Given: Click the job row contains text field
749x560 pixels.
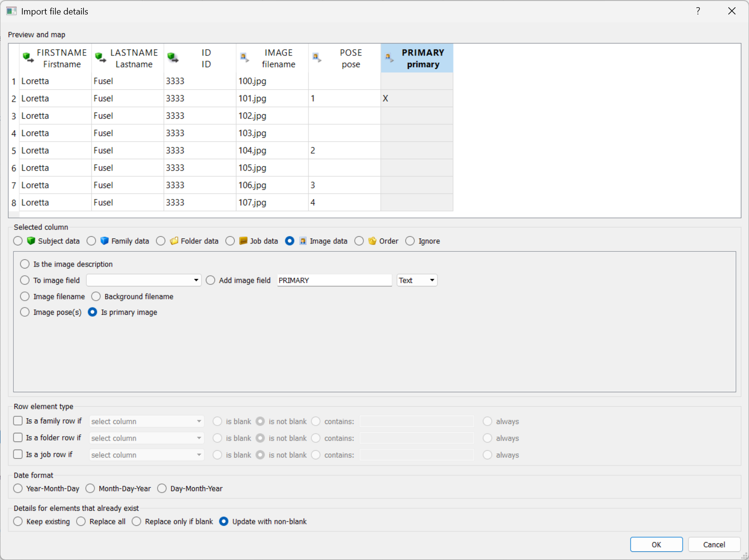Looking at the screenshot, I should pos(417,455).
